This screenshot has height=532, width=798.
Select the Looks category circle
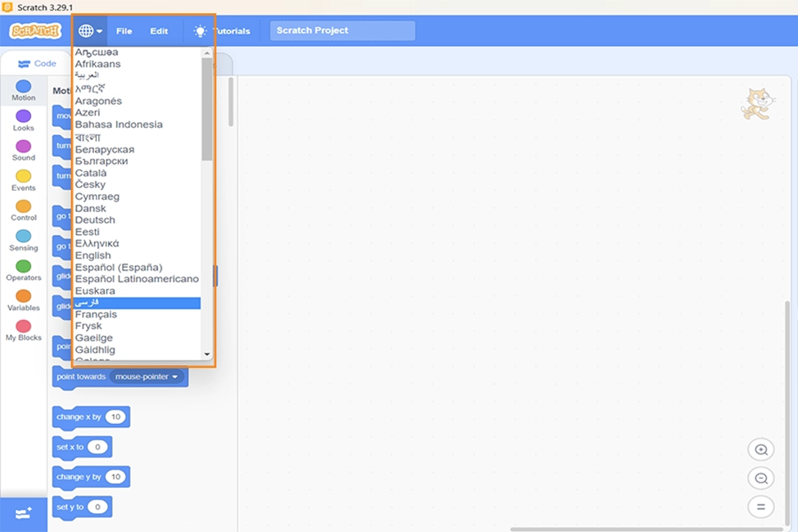pyautogui.click(x=23, y=117)
